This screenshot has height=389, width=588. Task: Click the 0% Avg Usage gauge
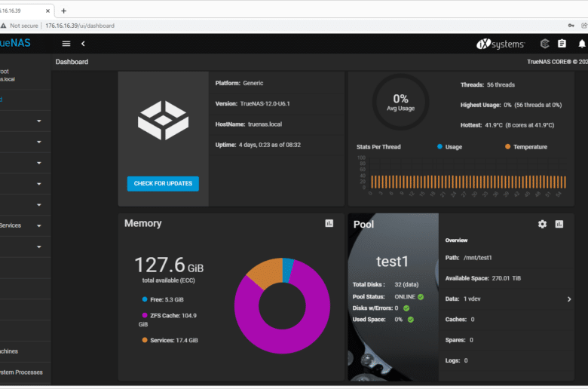click(400, 102)
